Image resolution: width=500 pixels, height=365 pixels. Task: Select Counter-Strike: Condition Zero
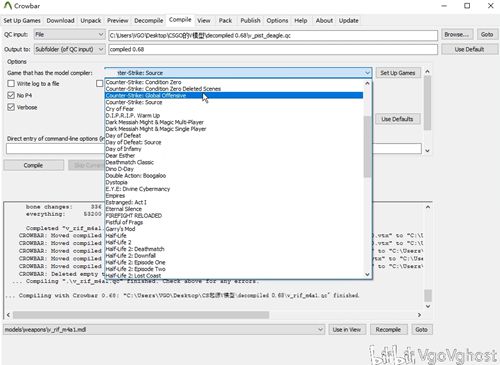pyautogui.click(x=234, y=82)
